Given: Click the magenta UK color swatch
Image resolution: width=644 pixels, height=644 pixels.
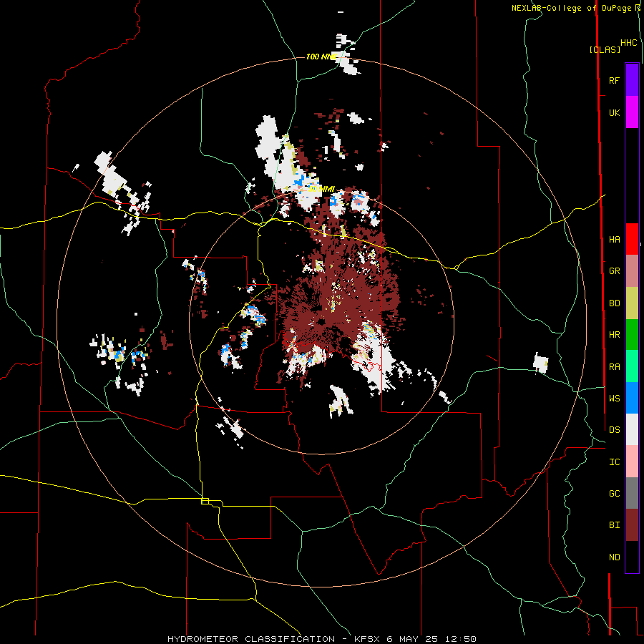Looking at the screenshot, I should coord(632,112).
